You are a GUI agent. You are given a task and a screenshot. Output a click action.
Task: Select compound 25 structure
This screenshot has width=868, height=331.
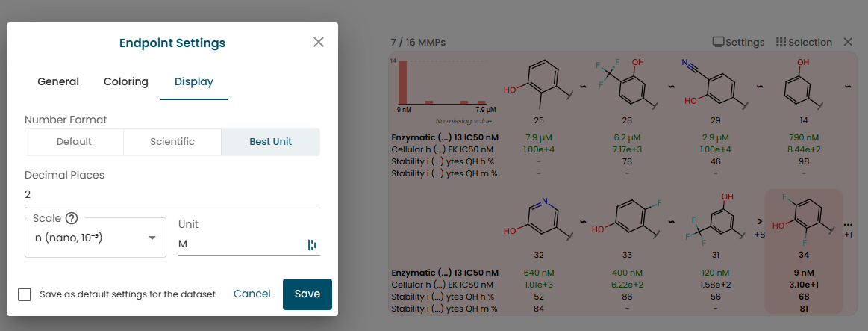(x=538, y=86)
